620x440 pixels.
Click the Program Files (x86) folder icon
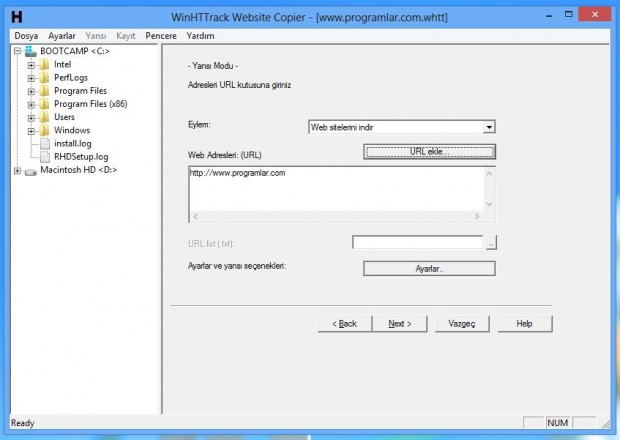point(45,104)
